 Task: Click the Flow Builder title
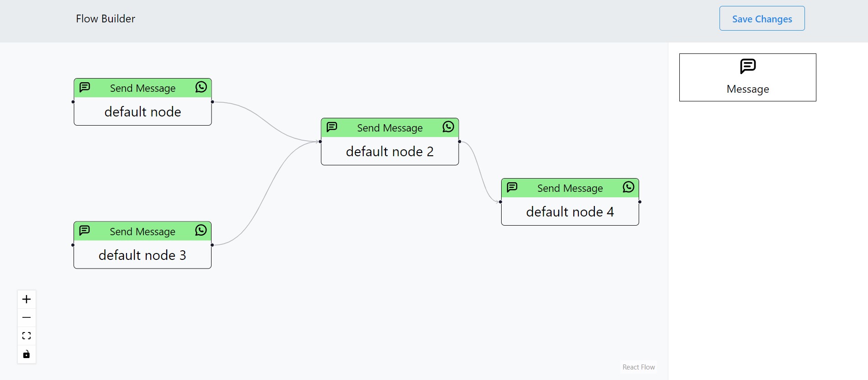[x=106, y=19]
